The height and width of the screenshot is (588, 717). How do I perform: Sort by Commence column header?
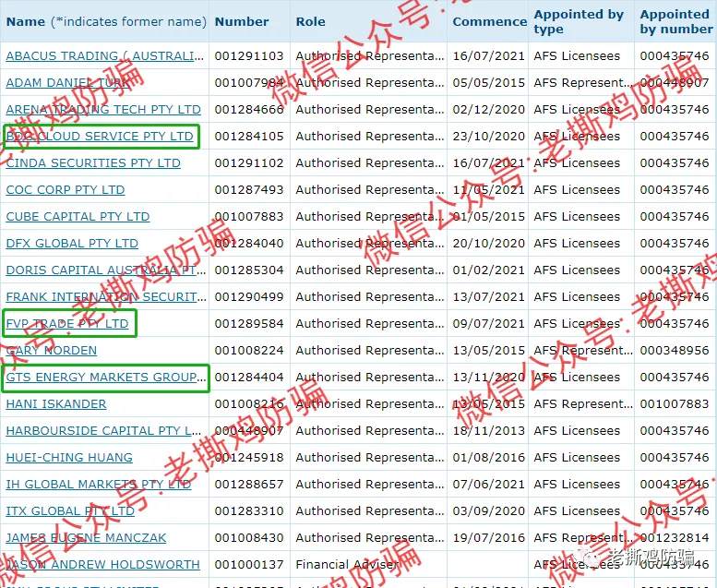click(490, 21)
